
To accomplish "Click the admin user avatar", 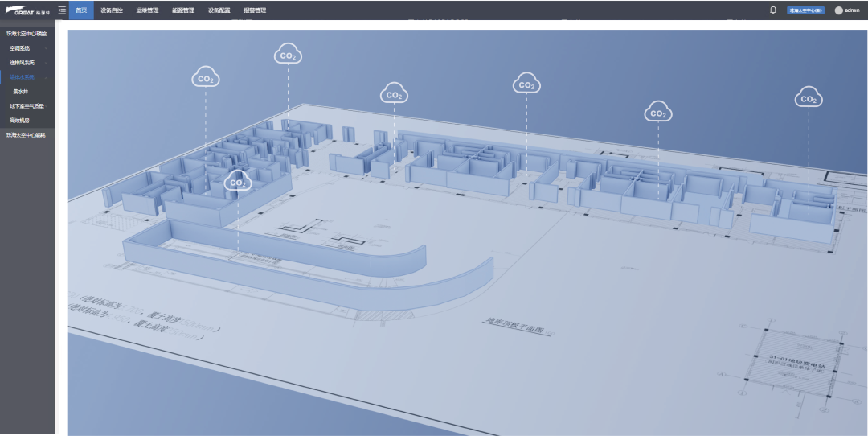I will tap(838, 10).
